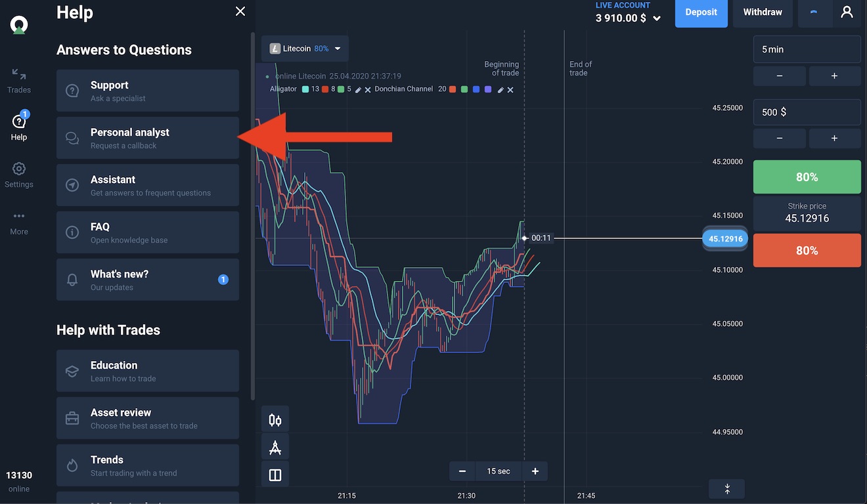This screenshot has width=867, height=504.
Task: Select the FAQ knowledge base item
Action: pyautogui.click(x=148, y=232)
